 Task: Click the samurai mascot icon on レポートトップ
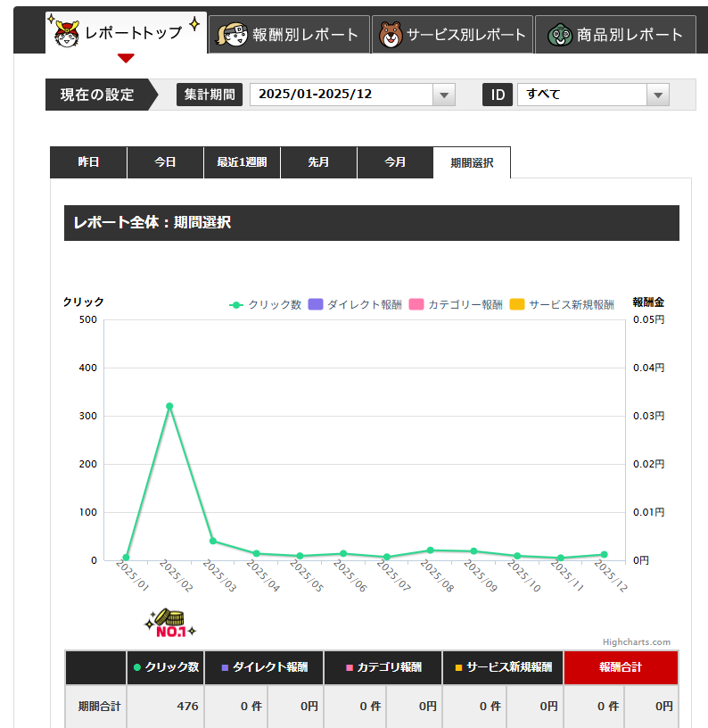(x=65, y=33)
